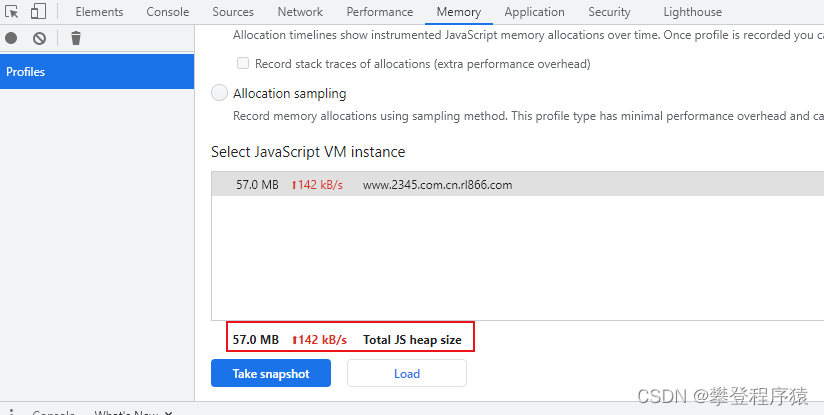Toggle the device toolbar icon
Image resolution: width=824 pixels, height=415 pixels.
point(38,12)
